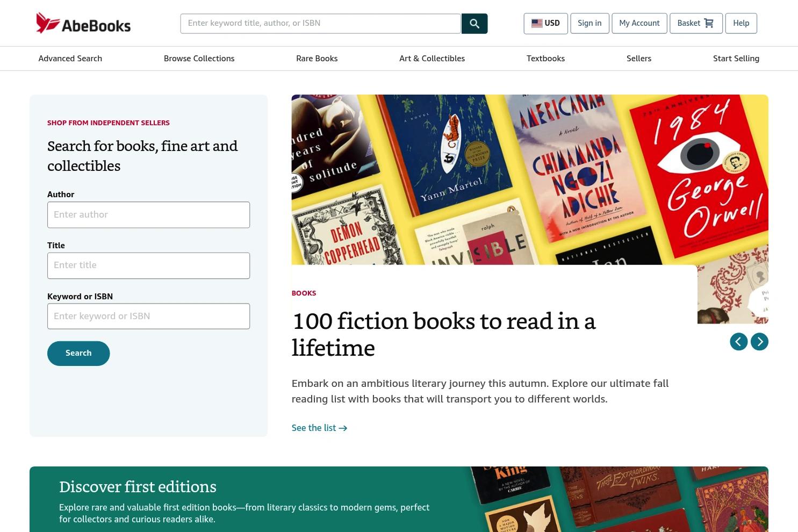This screenshot has height=532, width=798.
Task: Click the teal Search button
Action: (78, 354)
